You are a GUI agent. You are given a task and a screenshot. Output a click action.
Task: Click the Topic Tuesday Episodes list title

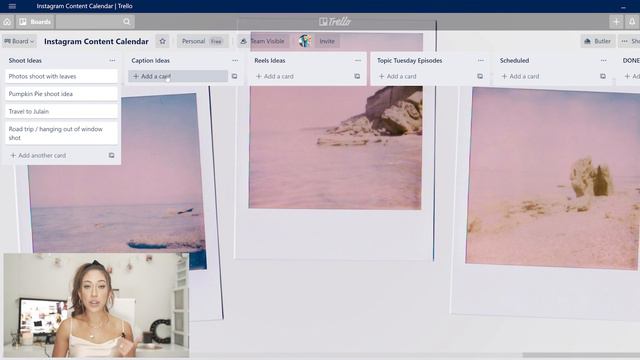point(410,60)
